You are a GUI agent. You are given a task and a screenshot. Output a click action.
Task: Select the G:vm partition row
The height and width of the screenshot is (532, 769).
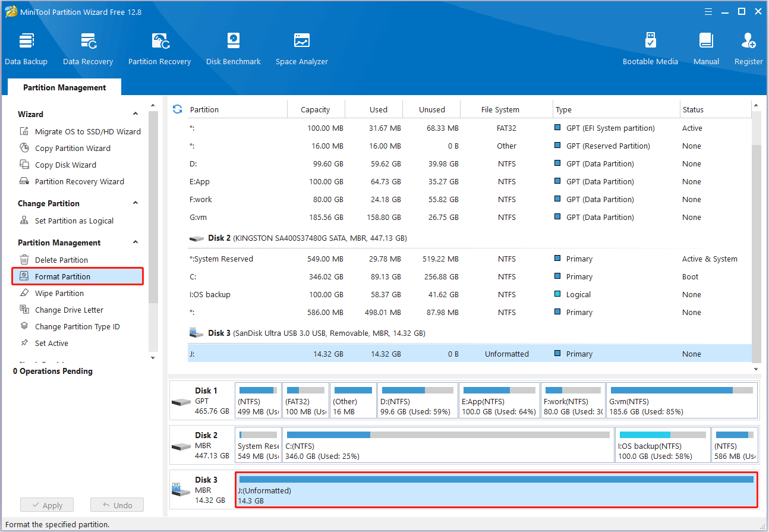click(x=469, y=217)
